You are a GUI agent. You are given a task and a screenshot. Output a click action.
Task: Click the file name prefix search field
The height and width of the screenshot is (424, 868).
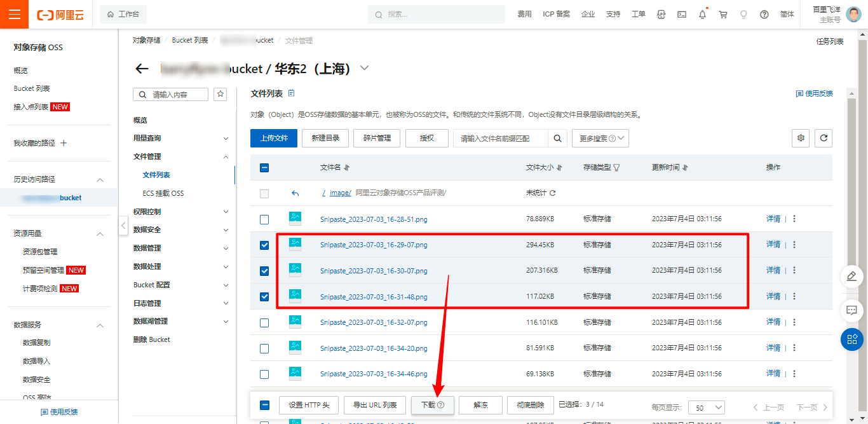coord(501,139)
